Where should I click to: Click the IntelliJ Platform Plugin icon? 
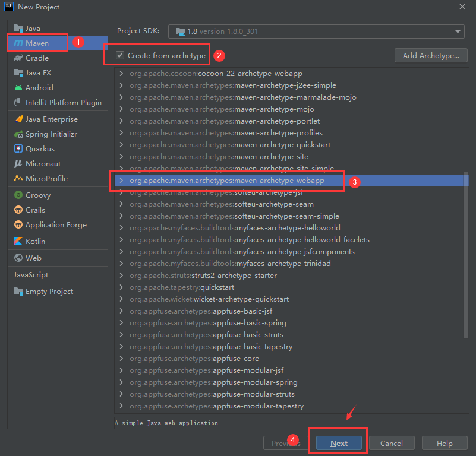(x=18, y=102)
